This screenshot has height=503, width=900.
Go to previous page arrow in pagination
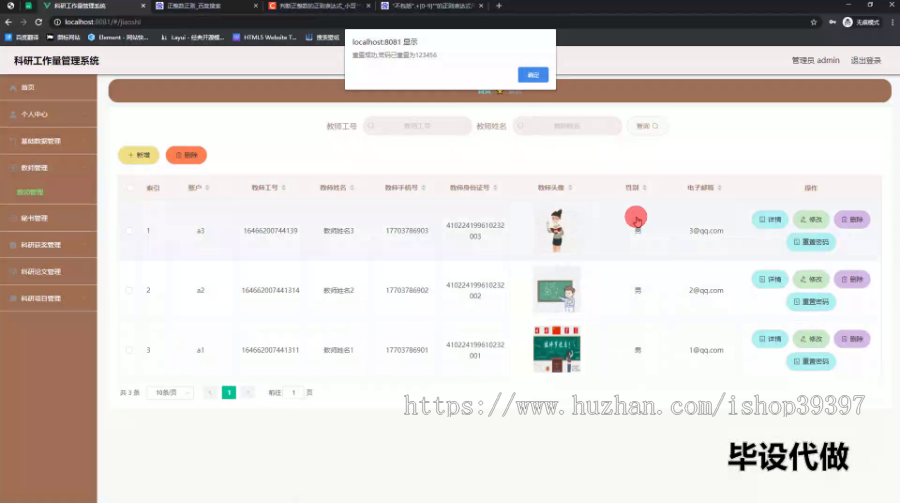(210, 393)
